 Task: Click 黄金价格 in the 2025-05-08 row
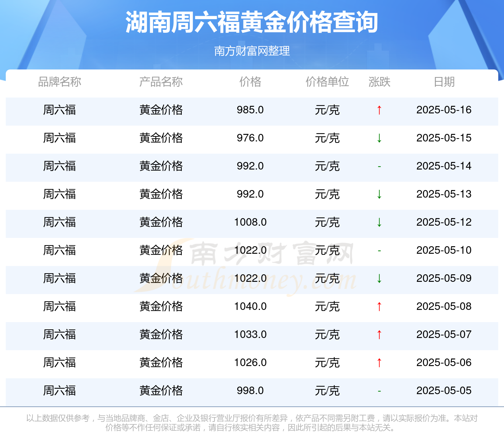(x=161, y=306)
